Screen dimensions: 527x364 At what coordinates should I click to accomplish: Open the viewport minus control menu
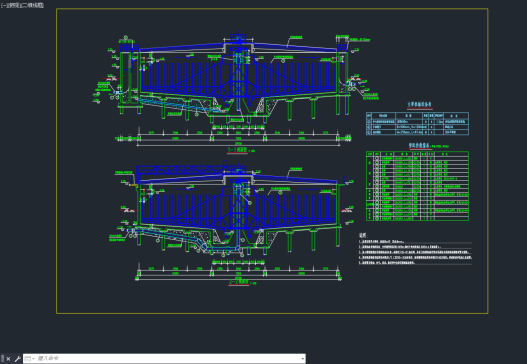(x=3, y=5)
